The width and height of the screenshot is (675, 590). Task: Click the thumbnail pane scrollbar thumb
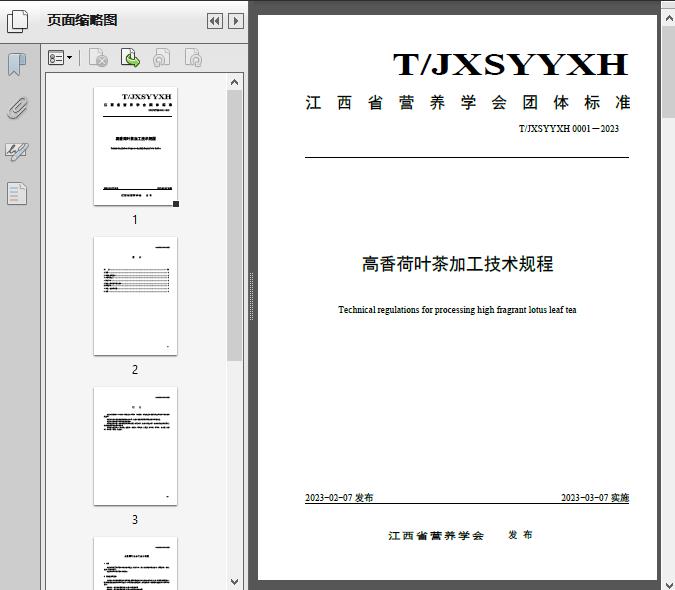coord(235,225)
